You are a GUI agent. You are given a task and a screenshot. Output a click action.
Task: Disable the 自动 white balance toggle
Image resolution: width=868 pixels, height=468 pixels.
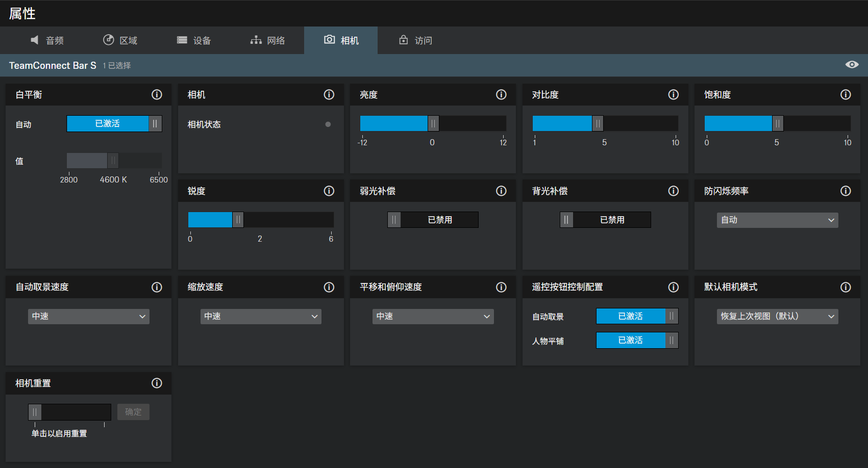coord(114,124)
